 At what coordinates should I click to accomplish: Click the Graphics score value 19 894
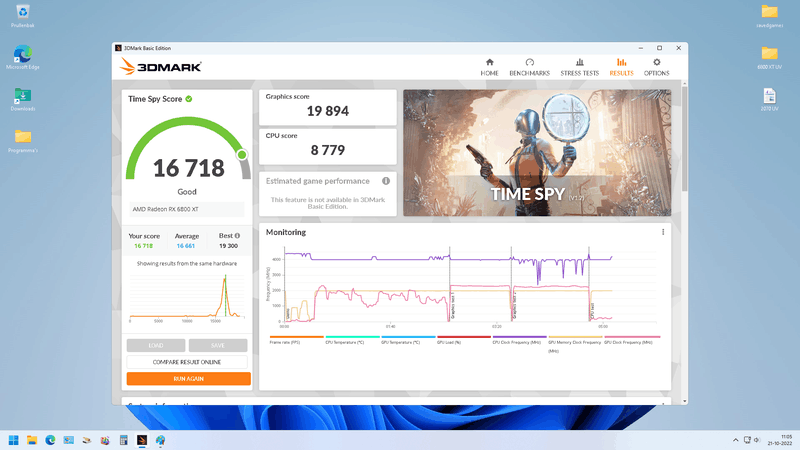[x=328, y=111]
